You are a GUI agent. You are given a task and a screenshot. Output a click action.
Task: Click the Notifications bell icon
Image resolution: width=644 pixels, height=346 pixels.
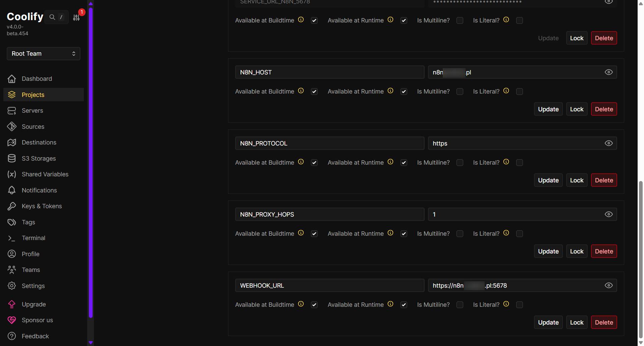(x=12, y=190)
